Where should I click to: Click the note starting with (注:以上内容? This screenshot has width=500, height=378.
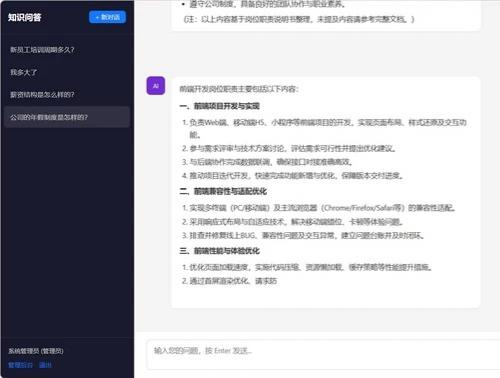click(x=299, y=19)
